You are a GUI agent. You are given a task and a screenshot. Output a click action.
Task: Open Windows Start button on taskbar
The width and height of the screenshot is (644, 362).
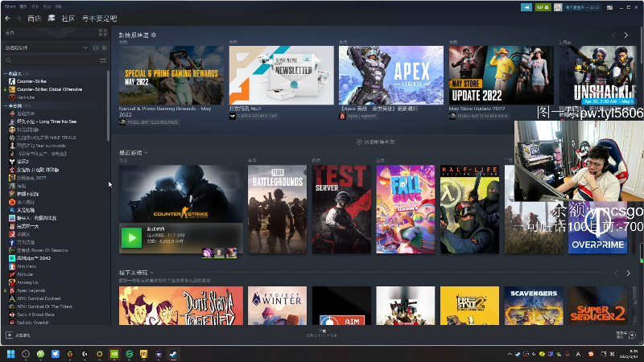(10, 354)
